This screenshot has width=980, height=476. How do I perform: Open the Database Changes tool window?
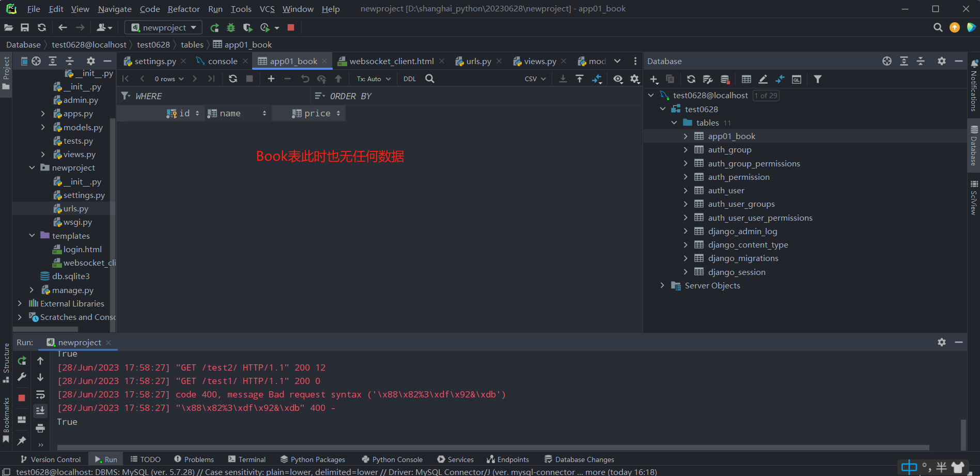coord(579,459)
